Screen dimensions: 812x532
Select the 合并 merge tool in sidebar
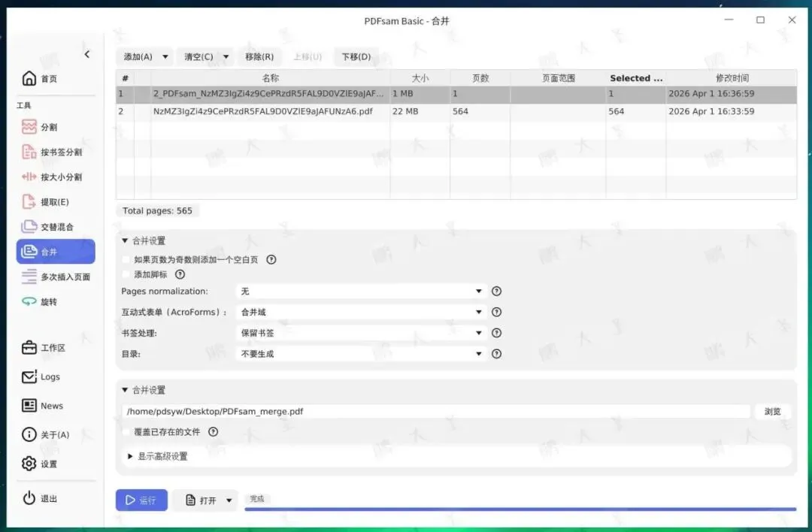point(56,252)
